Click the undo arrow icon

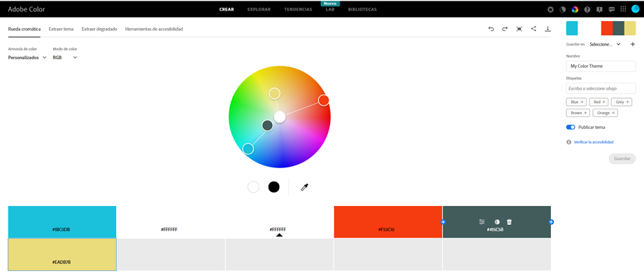coord(491,29)
